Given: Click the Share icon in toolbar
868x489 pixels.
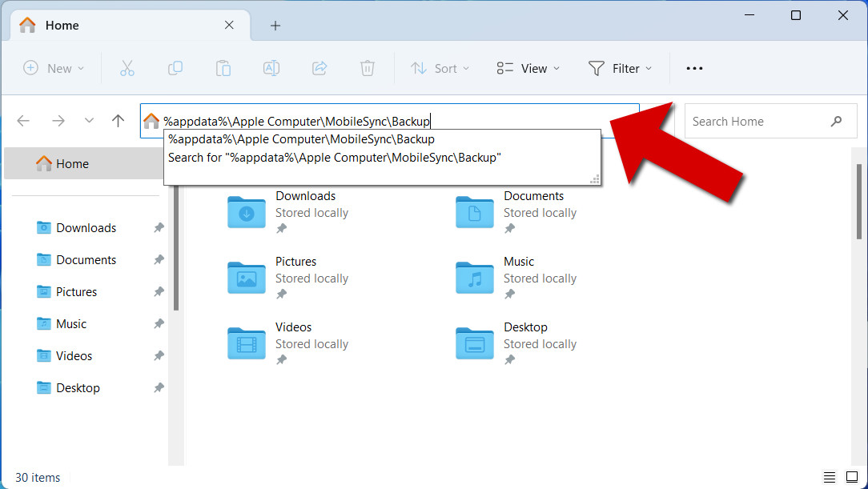Looking at the screenshot, I should click(319, 68).
